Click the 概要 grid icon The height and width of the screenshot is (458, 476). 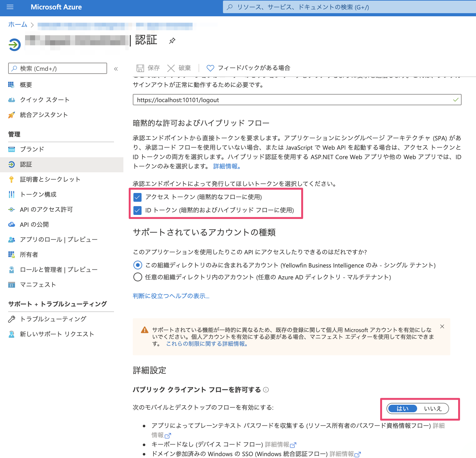(x=11, y=85)
